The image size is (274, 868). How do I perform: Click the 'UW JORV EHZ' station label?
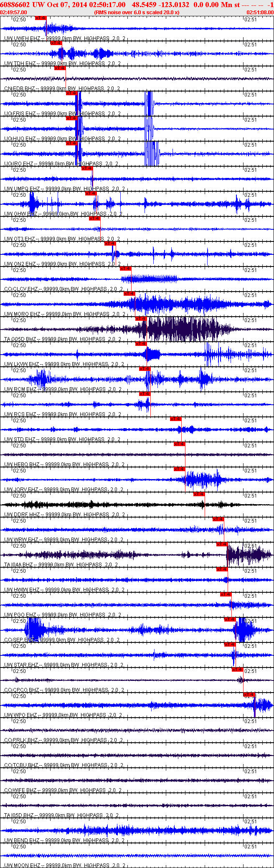pos(21,490)
